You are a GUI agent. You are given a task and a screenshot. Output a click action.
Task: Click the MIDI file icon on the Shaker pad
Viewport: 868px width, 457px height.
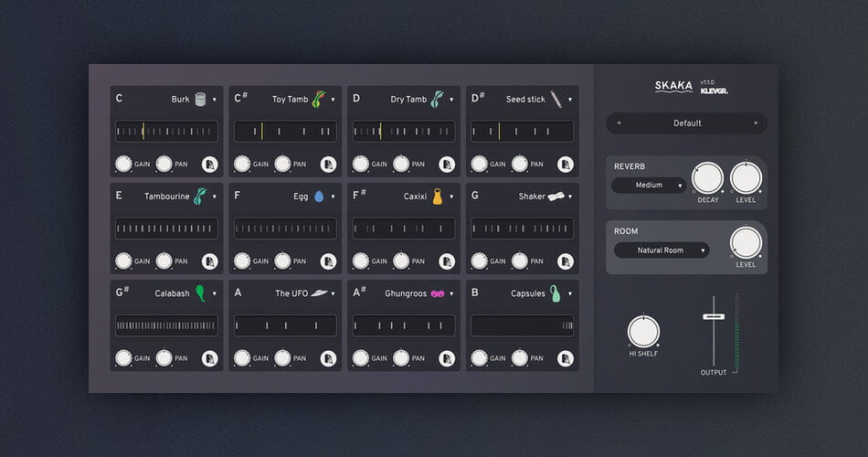click(566, 261)
